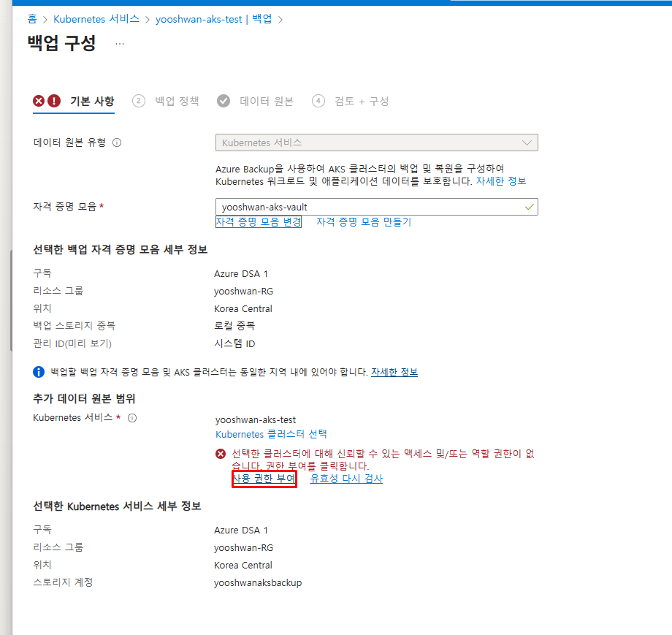This screenshot has height=635, width=672.
Task: Click the left-side vertical scrollbar
Action: pyautogui.click(x=11, y=300)
